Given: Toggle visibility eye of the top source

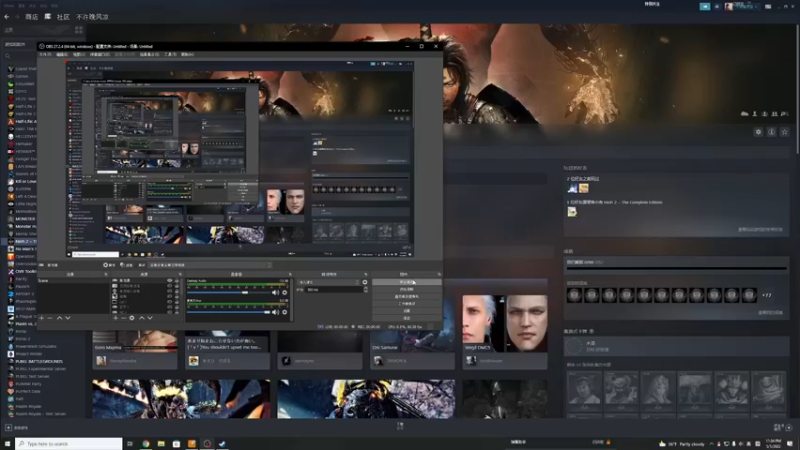Looking at the screenshot, I should coord(169,280).
